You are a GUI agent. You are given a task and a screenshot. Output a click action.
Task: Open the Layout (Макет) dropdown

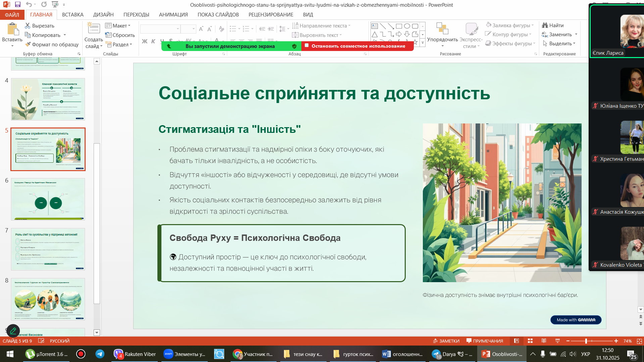click(118, 26)
